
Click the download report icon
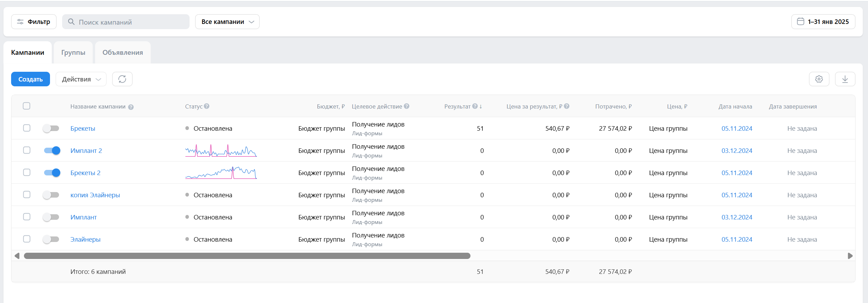845,79
